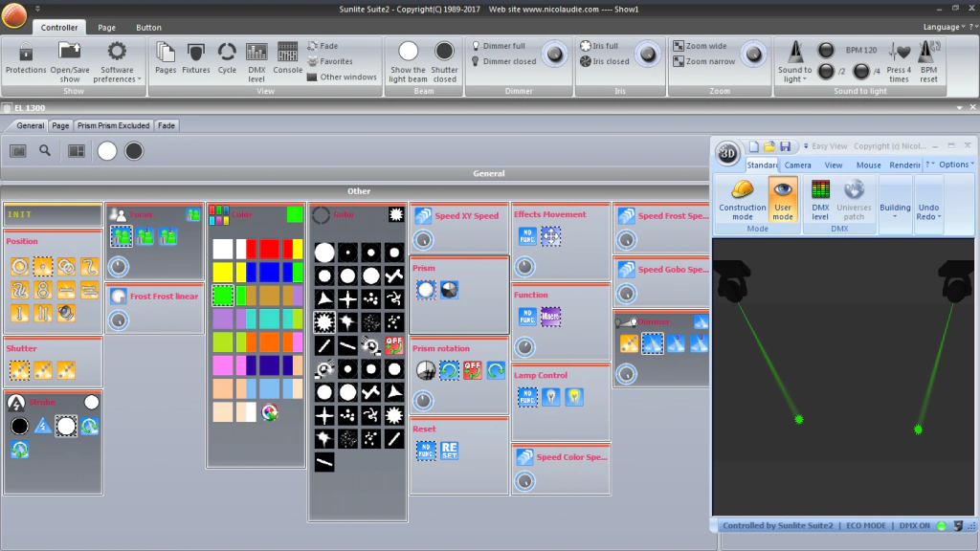Toggle Shutter closed beam button
The image size is (980, 551).
444,62
